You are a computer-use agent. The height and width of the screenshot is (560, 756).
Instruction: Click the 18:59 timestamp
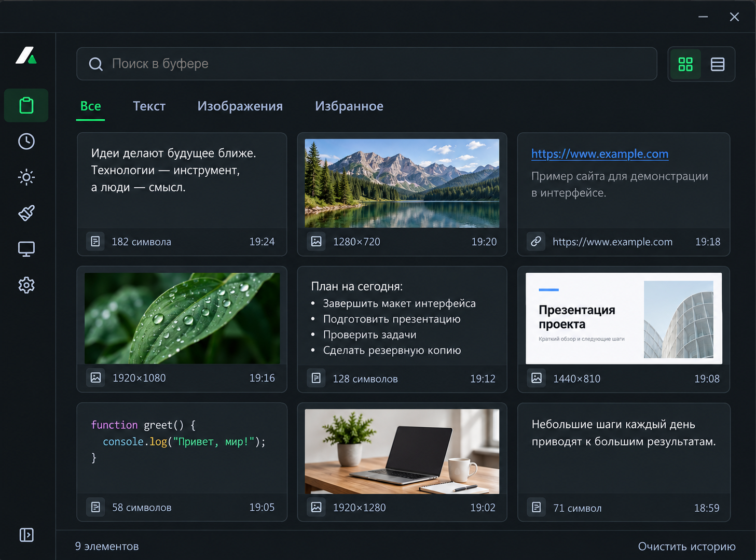(707, 508)
